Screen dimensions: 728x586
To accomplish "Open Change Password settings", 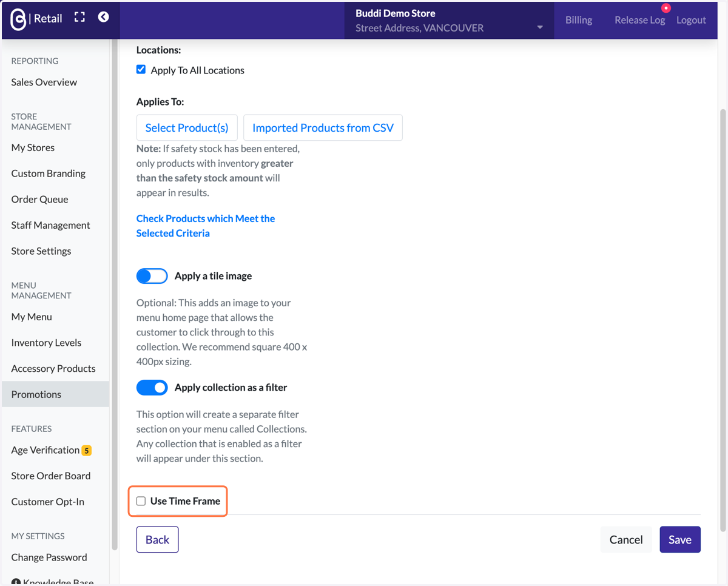I will click(49, 557).
